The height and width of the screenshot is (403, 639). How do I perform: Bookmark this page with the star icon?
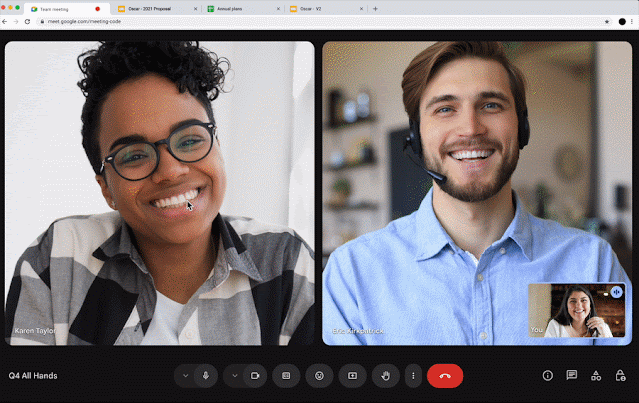[607, 21]
